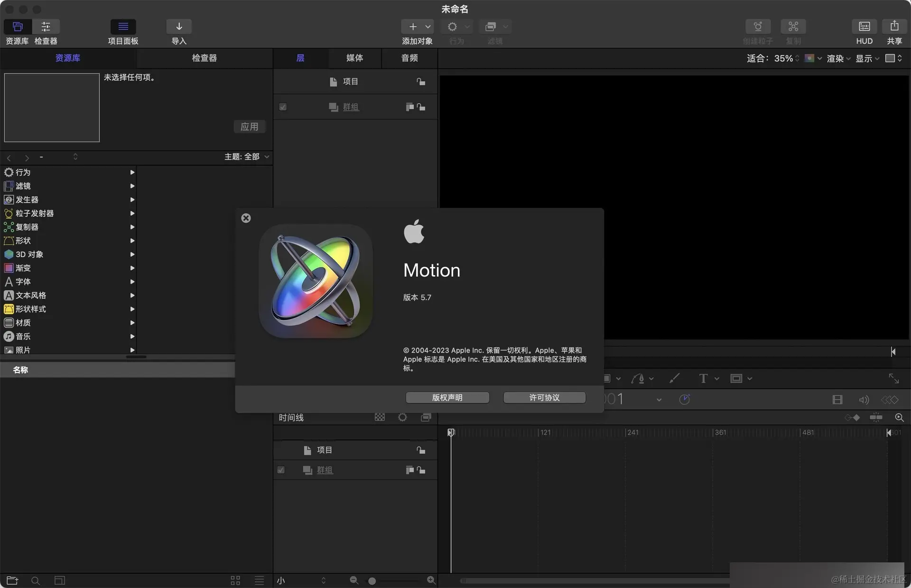911x588 pixels.
Task: Click the audio speaker icon
Action: pyautogui.click(x=864, y=400)
